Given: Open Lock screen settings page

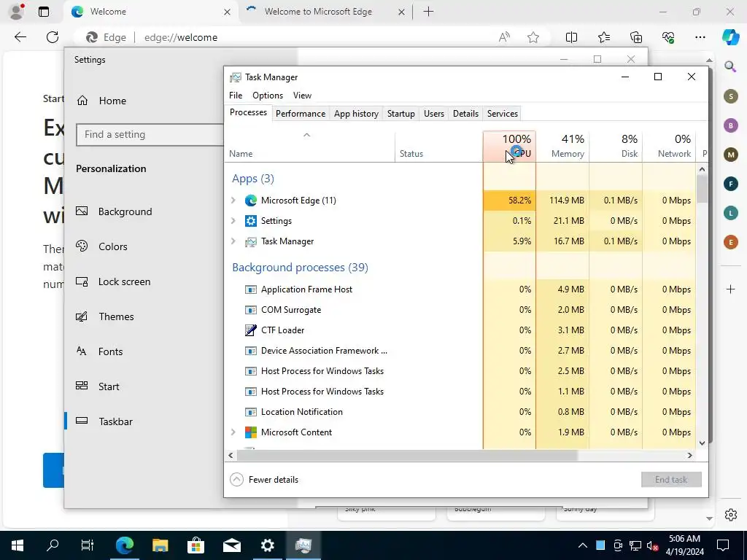Looking at the screenshot, I should 124,281.
